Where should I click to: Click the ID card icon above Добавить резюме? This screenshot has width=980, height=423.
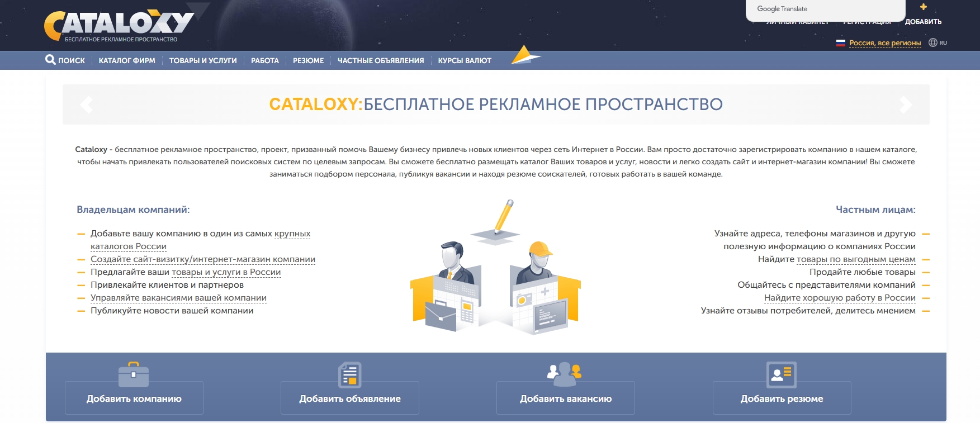point(782,374)
